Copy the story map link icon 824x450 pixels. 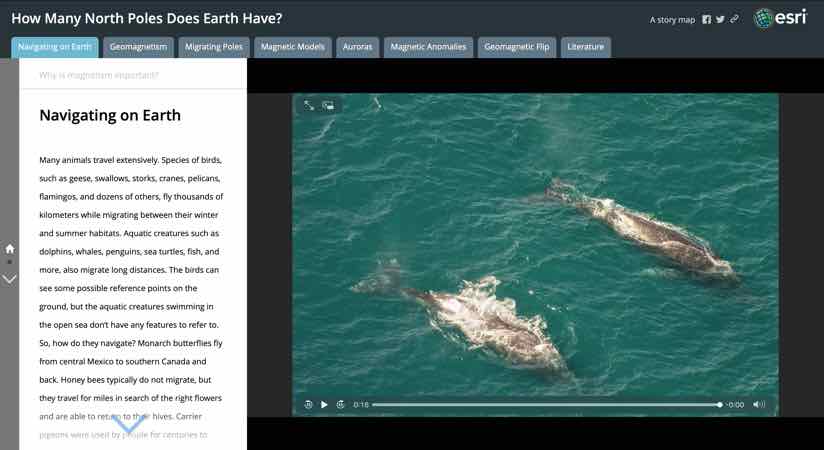pos(734,19)
